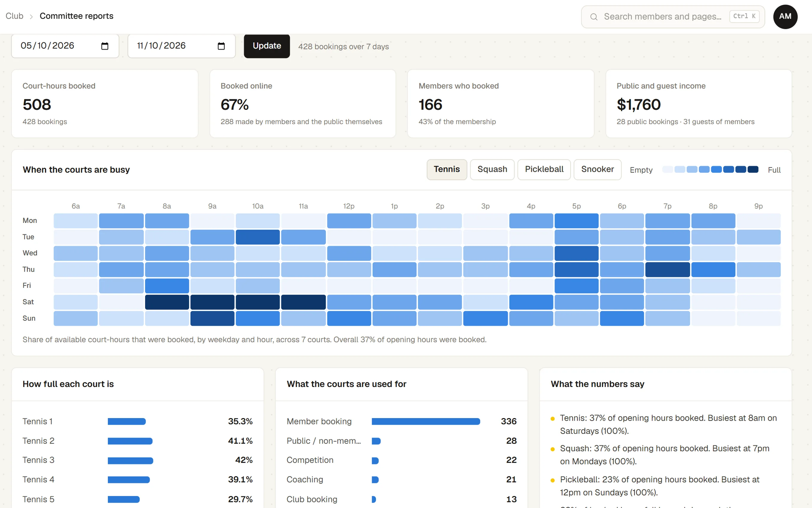Select the Sunday 9a heatmap cell

(212, 318)
